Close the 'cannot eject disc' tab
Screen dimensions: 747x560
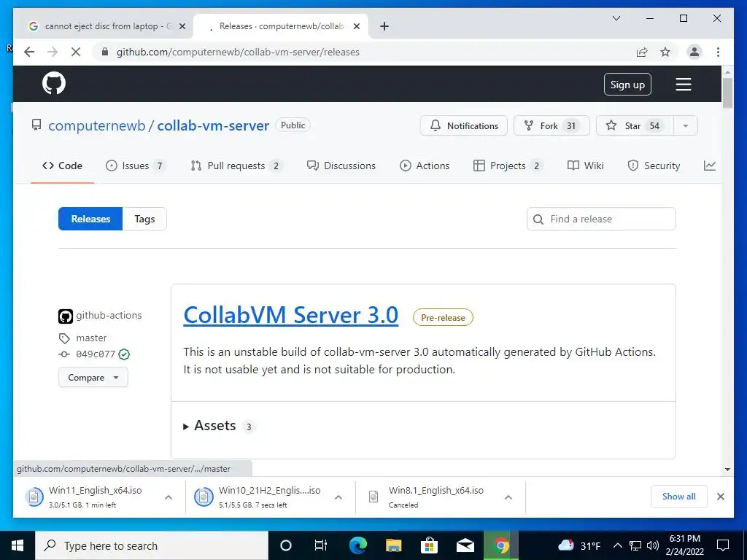click(182, 26)
